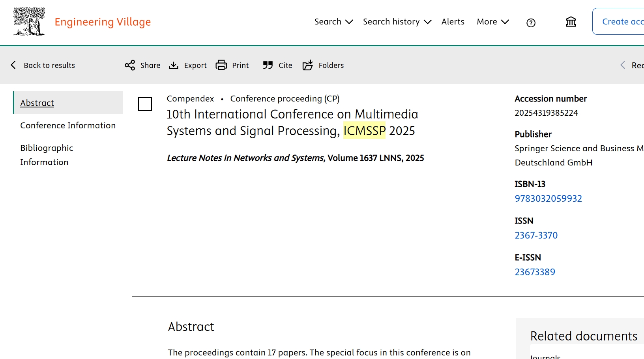The height and width of the screenshot is (359, 644).
Task: Click the Cite quotation mark icon
Action: click(x=268, y=65)
